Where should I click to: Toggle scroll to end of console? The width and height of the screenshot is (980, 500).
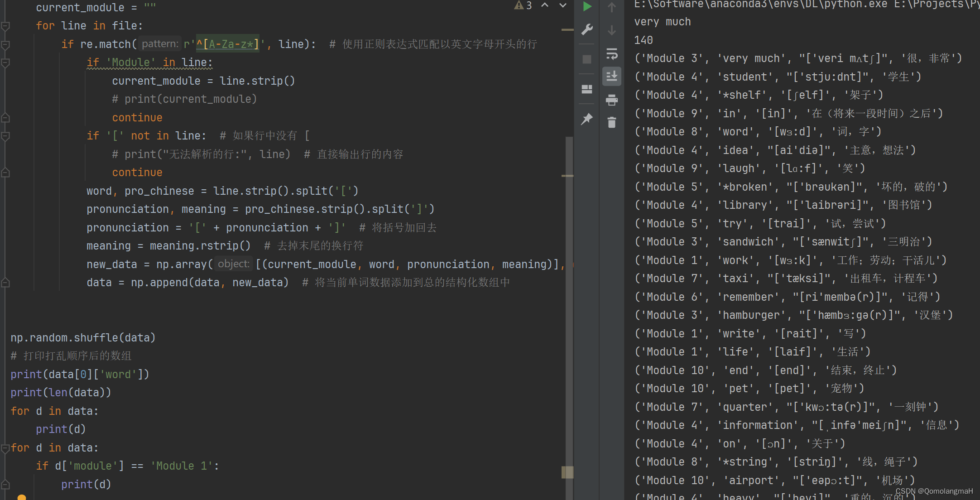(612, 77)
